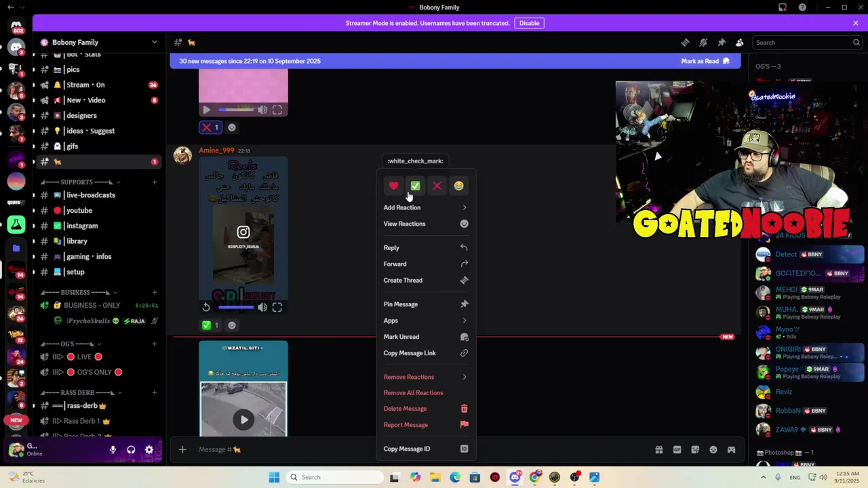
Task: Collapse the BUSINESS category
Action: click(79, 292)
